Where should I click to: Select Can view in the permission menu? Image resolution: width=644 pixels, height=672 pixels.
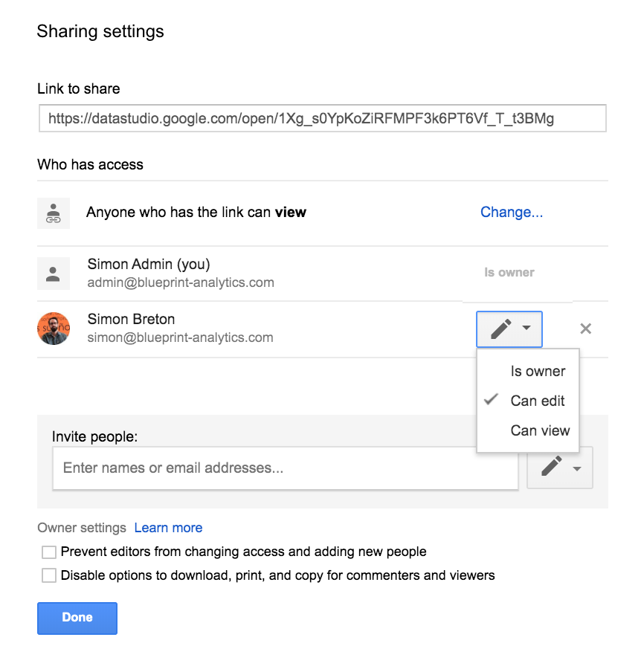540,430
